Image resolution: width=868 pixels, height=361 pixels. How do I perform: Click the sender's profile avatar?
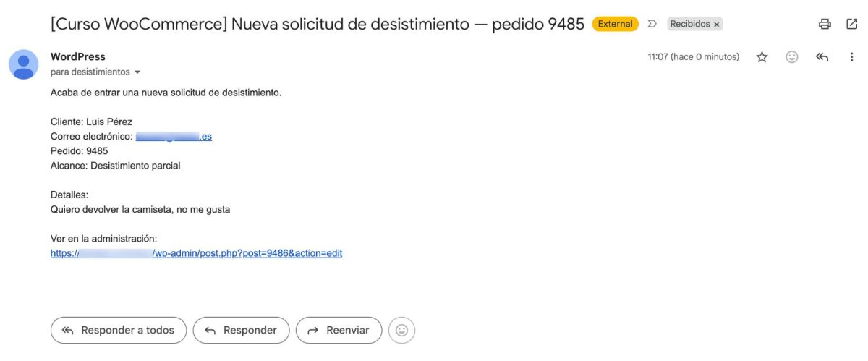point(24,64)
